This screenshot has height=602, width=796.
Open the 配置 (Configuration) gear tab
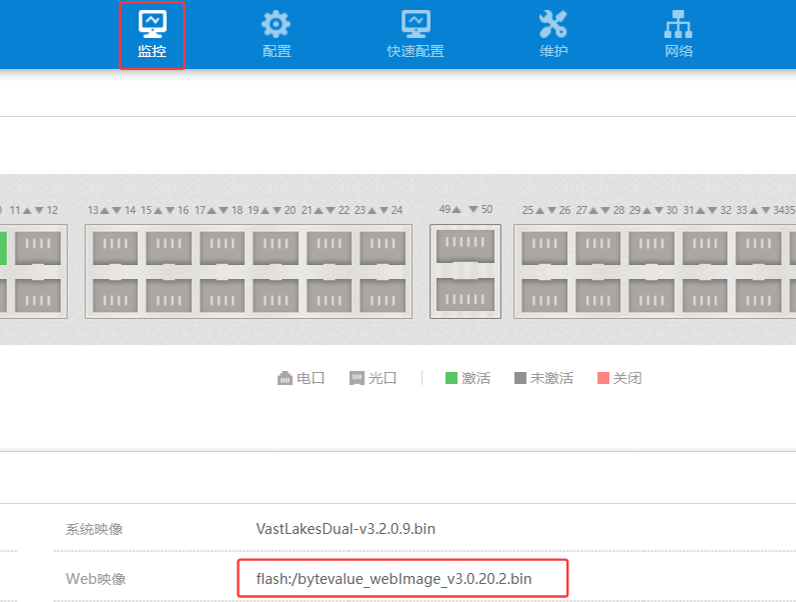pyautogui.click(x=276, y=35)
